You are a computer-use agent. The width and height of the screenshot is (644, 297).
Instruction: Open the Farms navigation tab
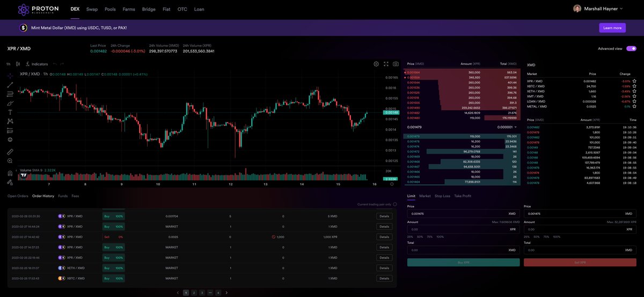pyautogui.click(x=129, y=9)
